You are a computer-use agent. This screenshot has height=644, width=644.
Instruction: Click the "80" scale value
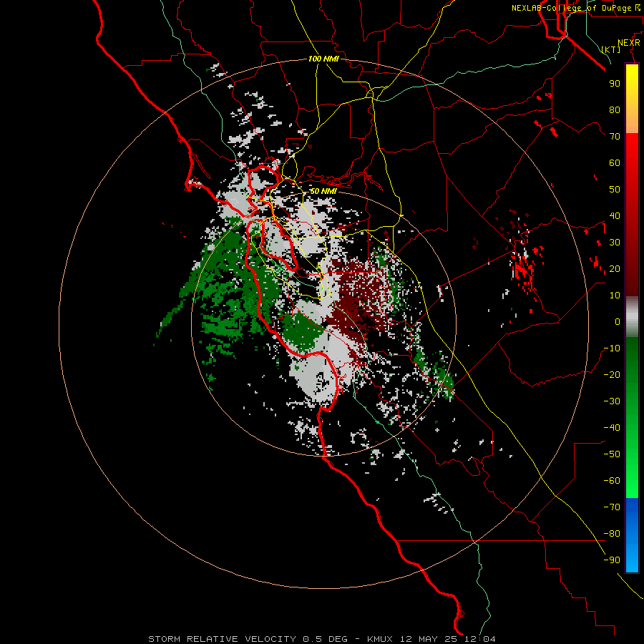615,109
